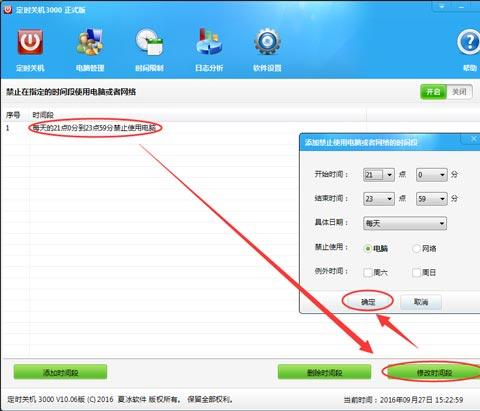The width and height of the screenshot is (480, 411).
Task: Confirm the dialog with 确定
Action: click(368, 302)
